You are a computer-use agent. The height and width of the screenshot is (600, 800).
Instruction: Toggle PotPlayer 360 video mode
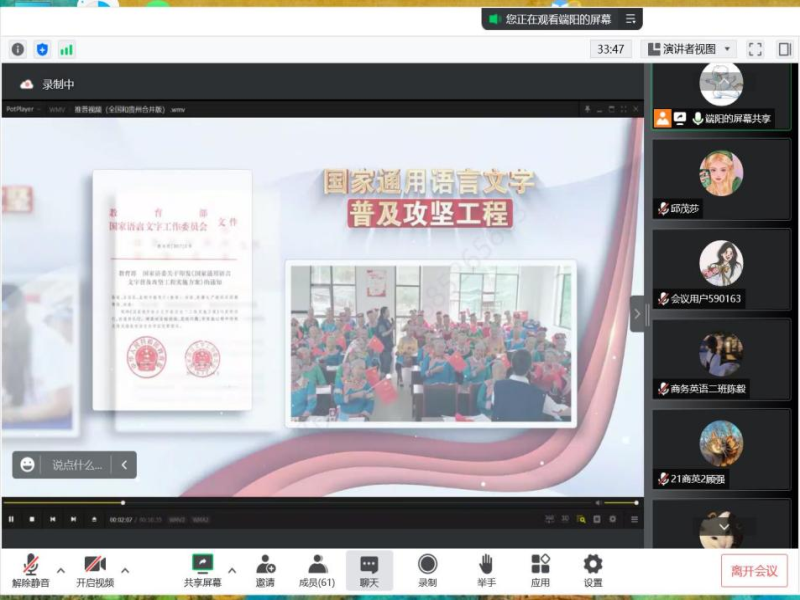click(x=549, y=519)
